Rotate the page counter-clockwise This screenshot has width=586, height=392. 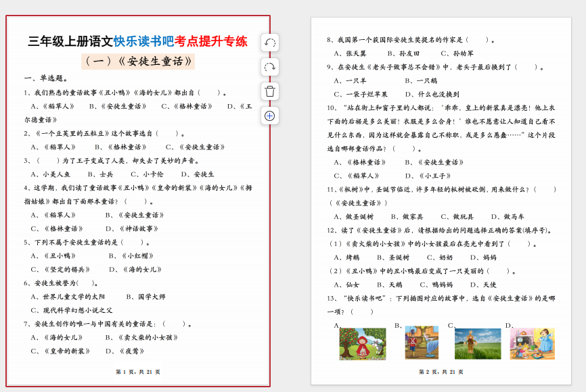coord(270,43)
